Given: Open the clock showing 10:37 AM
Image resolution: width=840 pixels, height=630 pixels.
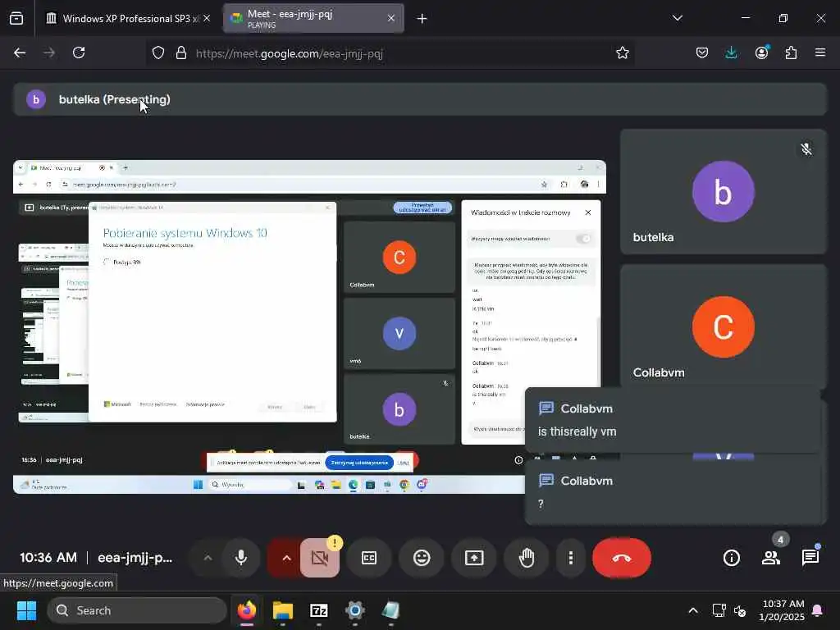Looking at the screenshot, I should [782, 610].
